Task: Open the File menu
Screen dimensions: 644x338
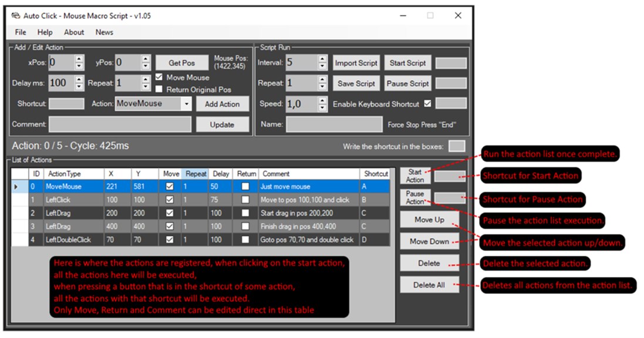Action: pyautogui.click(x=20, y=32)
